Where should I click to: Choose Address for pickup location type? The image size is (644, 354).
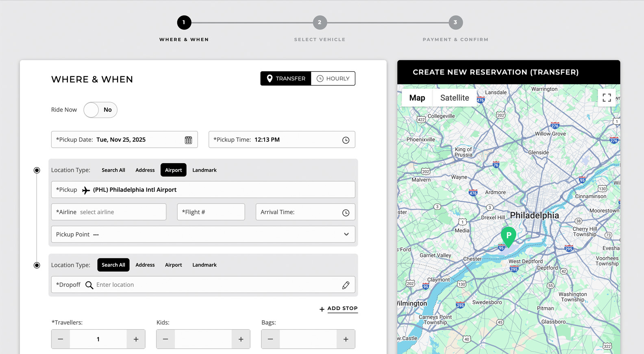pos(145,170)
